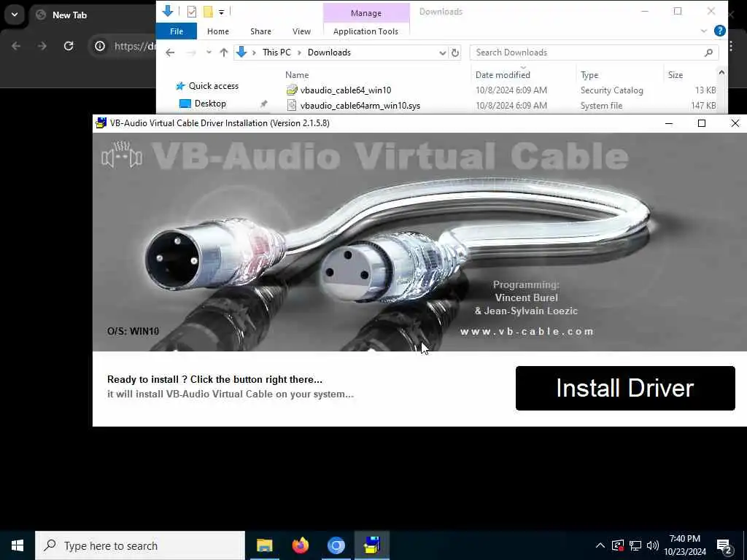The image size is (747, 560).
Task: Sort files by Type column
Action: click(589, 75)
